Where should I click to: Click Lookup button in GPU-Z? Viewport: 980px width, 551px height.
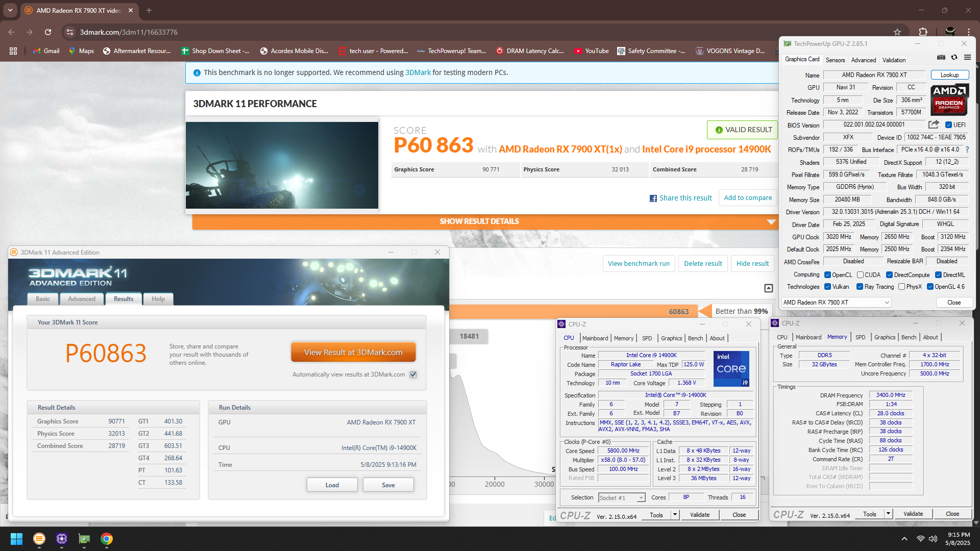coord(950,75)
